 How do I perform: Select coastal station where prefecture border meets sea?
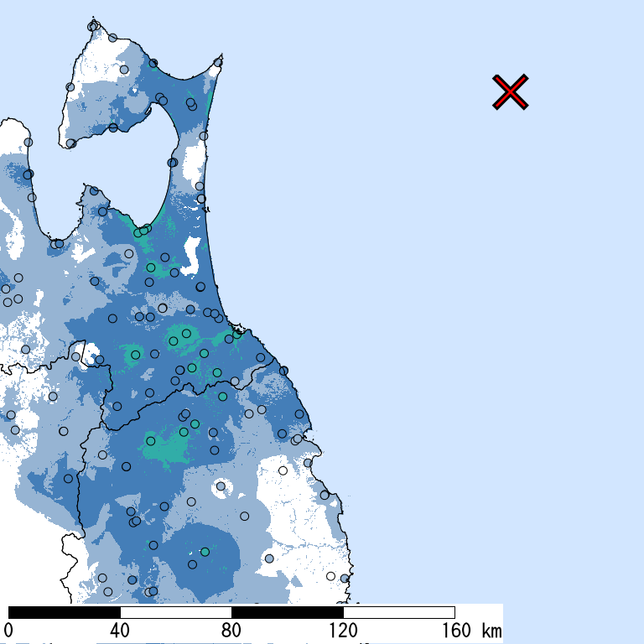[283, 371]
